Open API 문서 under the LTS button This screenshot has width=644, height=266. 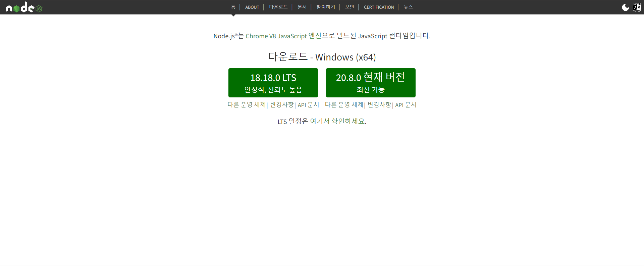coord(308,105)
